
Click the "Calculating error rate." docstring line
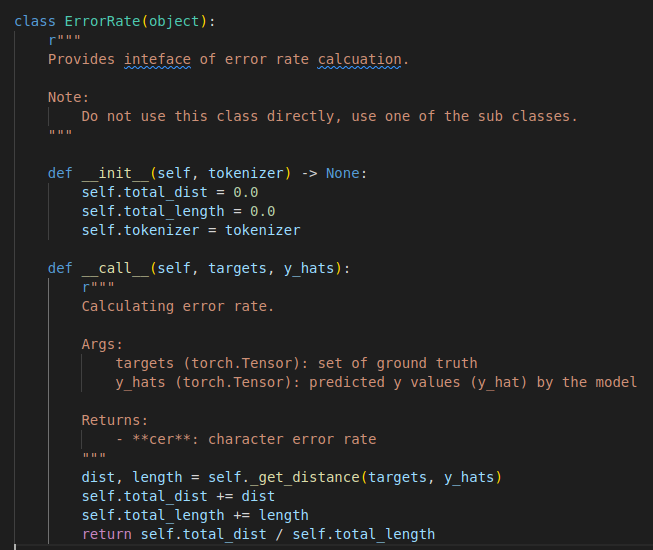point(178,306)
